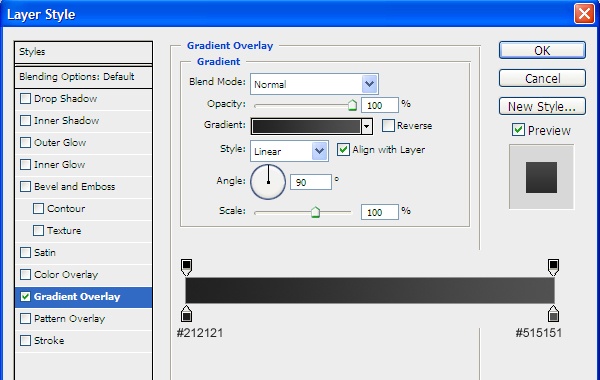
Task: Uncheck Align with Layer
Action: pos(343,150)
